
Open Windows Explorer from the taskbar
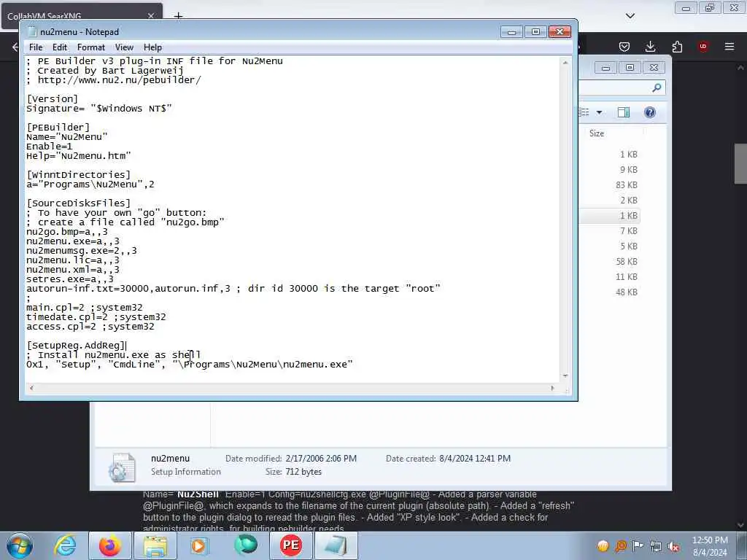pyautogui.click(x=155, y=545)
